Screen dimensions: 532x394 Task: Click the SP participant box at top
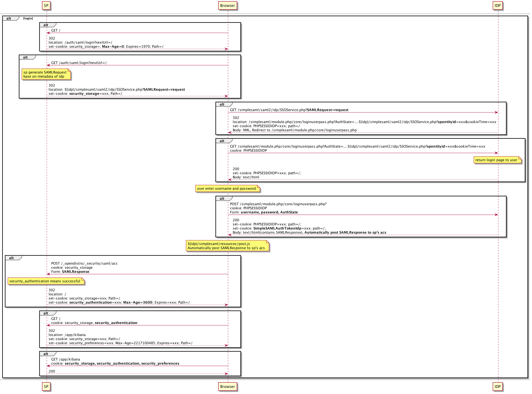point(46,6)
